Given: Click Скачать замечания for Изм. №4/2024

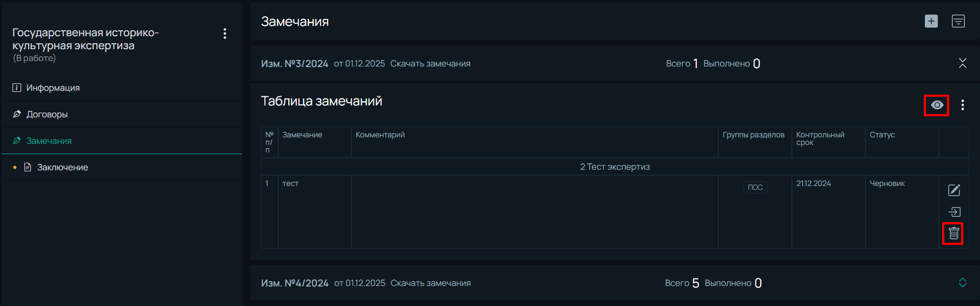Looking at the screenshot, I should [x=431, y=283].
